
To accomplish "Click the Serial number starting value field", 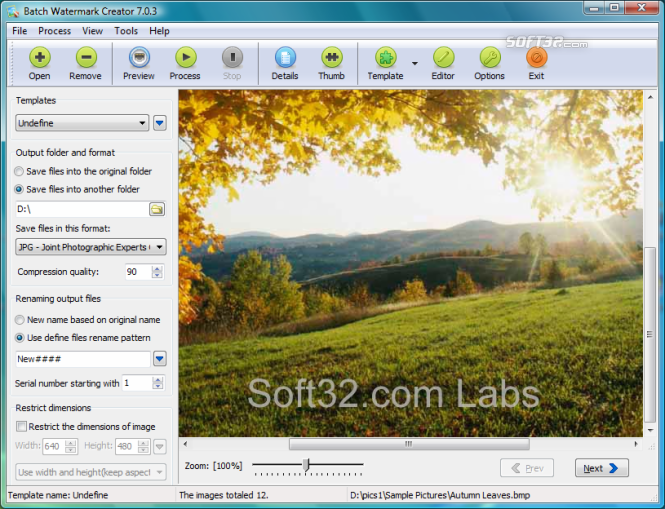I will 137,383.
